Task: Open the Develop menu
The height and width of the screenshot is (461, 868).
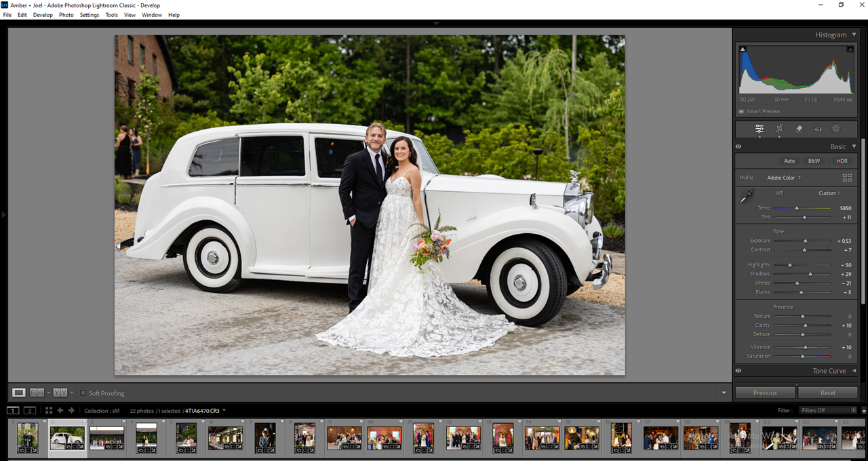Action: click(43, 15)
